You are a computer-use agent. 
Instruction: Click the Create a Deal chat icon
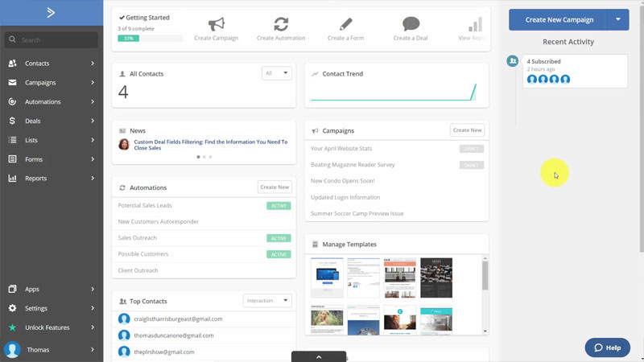coord(411,23)
